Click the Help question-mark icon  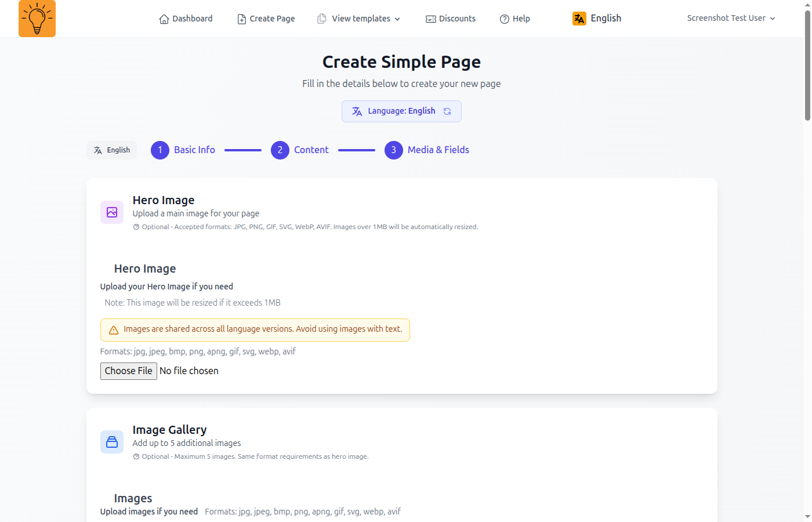pos(505,19)
